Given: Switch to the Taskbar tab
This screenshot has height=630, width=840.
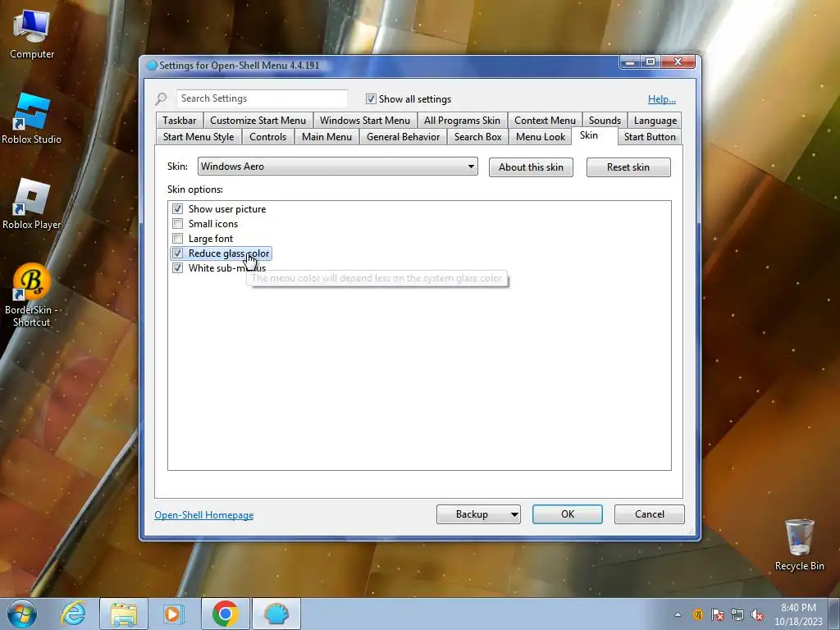Looking at the screenshot, I should pyautogui.click(x=180, y=121).
